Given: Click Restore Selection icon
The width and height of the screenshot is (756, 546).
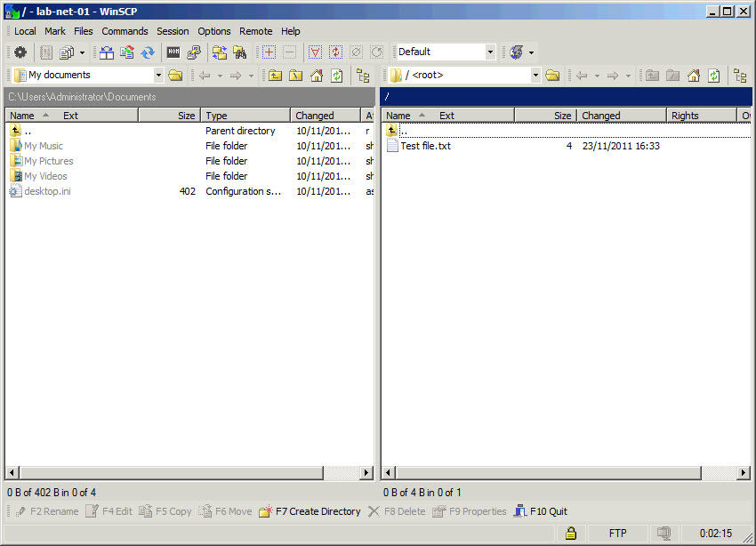Looking at the screenshot, I should 376,52.
